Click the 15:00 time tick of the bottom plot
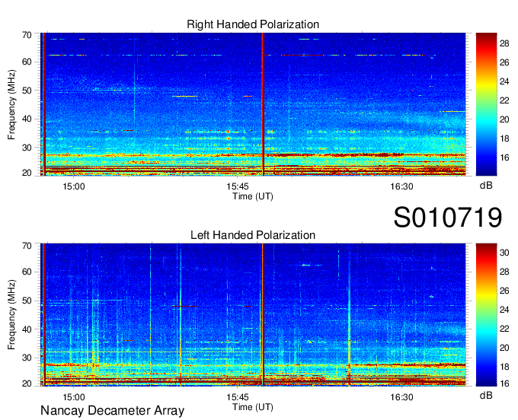Screen dimensions: 518x420 tap(74, 397)
